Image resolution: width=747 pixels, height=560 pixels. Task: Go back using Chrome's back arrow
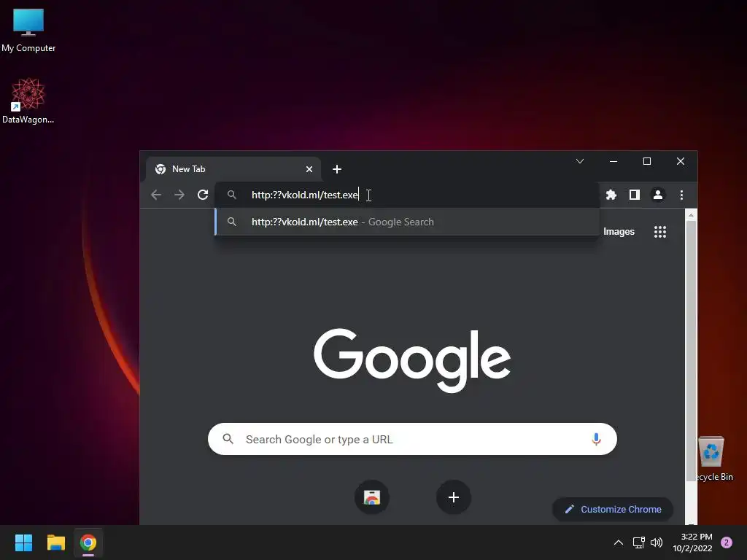[156, 195]
